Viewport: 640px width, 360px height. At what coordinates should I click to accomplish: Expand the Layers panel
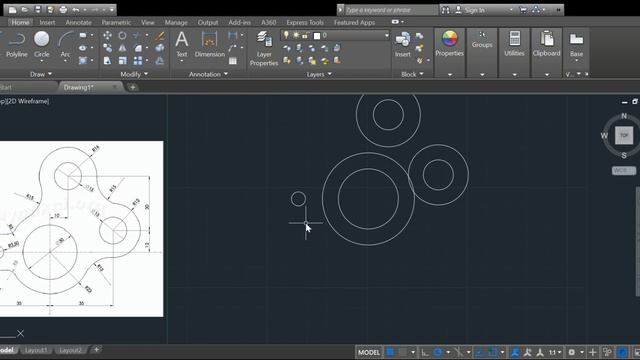319,74
